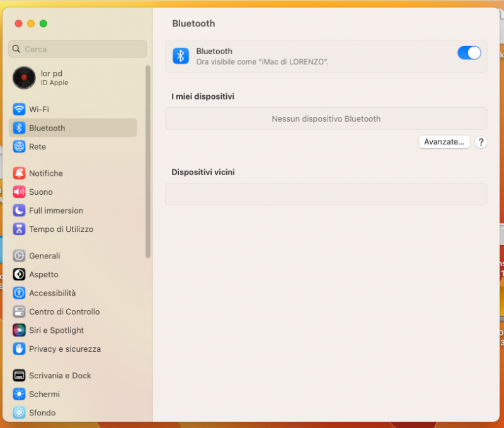Open Wi-Fi settings via its sidebar icon
The height and width of the screenshot is (428, 504).
coord(19,109)
